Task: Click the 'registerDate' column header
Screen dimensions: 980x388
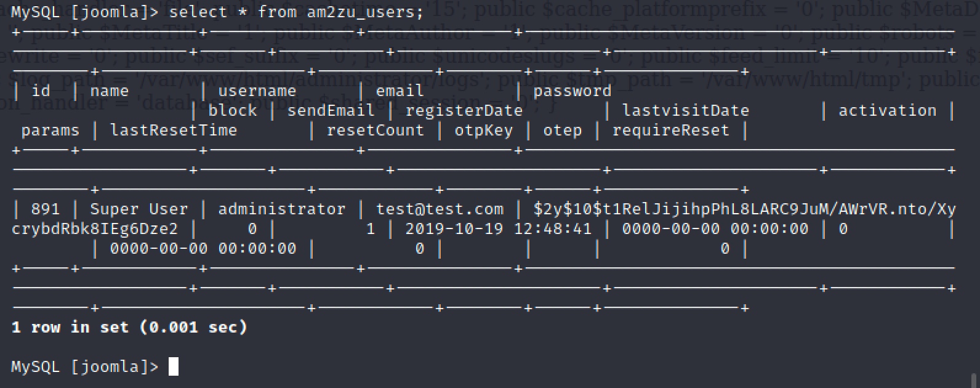Action: coord(464,111)
